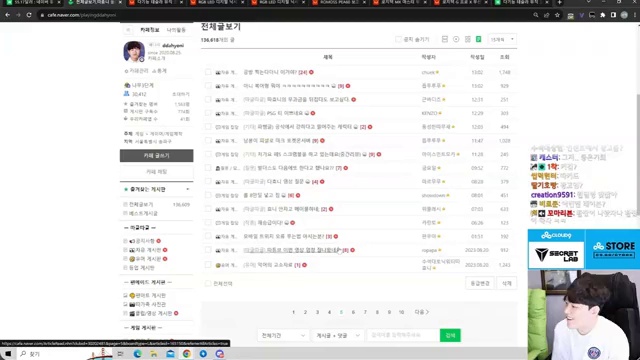Switch to the 카페정보 tab
This screenshot has width=640, height=360.
tap(149, 30)
